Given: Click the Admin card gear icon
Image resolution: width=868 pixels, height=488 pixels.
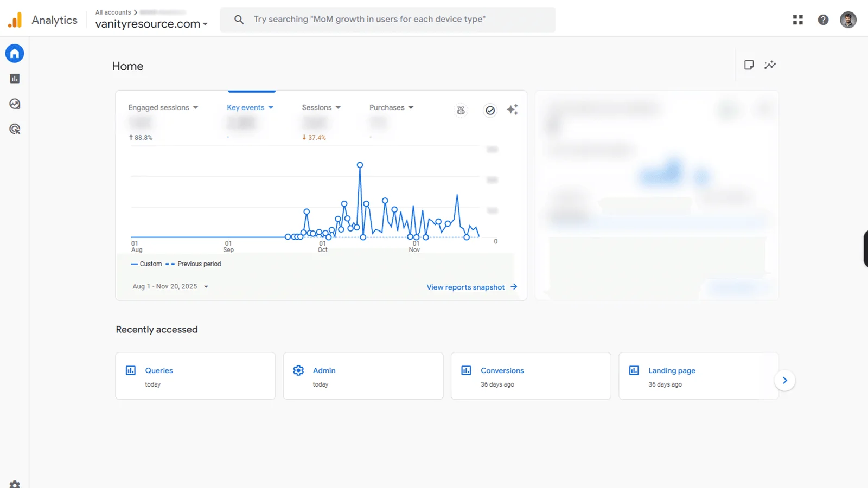Looking at the screenshot, I should [x=298, y=370].
